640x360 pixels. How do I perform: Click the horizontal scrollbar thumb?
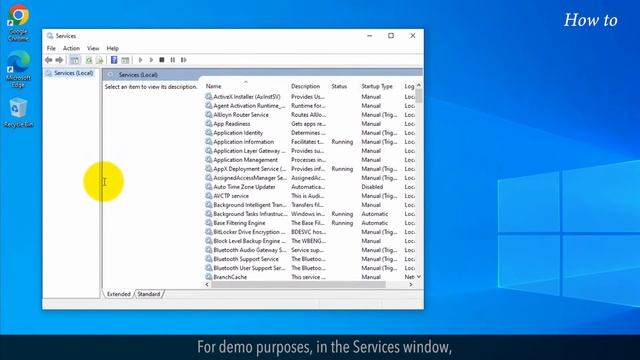coord(298,284)
